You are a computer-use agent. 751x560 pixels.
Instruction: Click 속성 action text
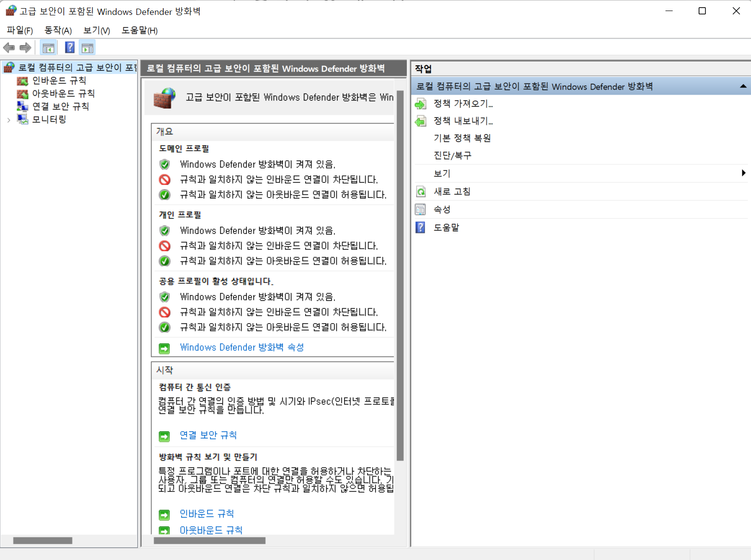click(442, 209)
